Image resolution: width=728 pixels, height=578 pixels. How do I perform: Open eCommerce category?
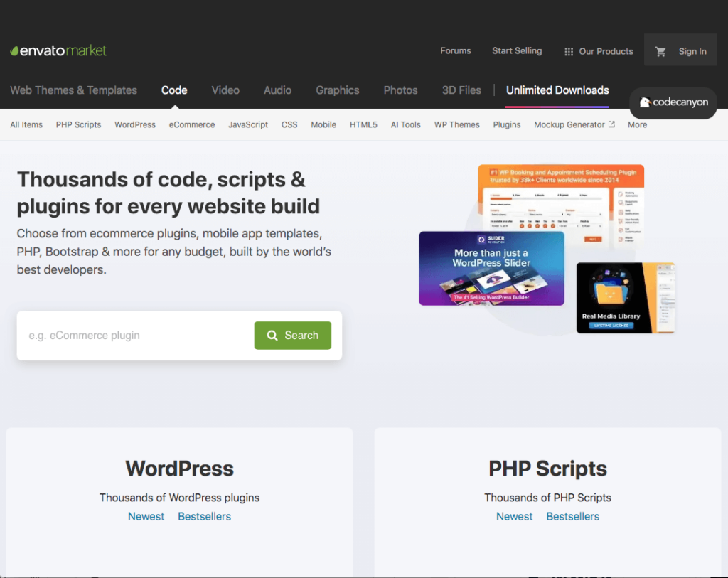click(x=192, y=124)
